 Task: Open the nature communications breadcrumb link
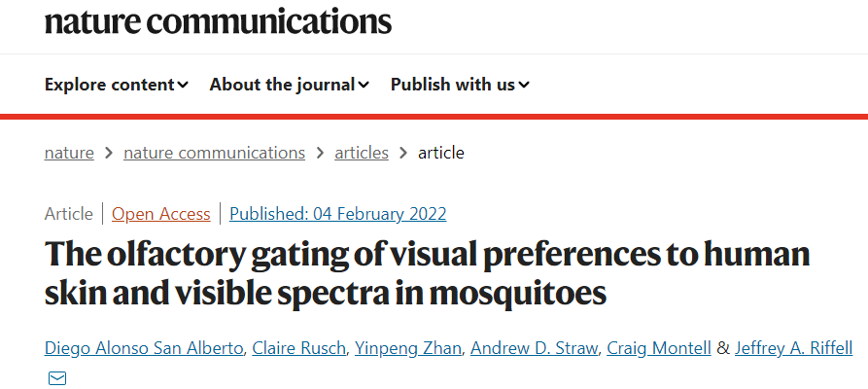coord(214,153)
